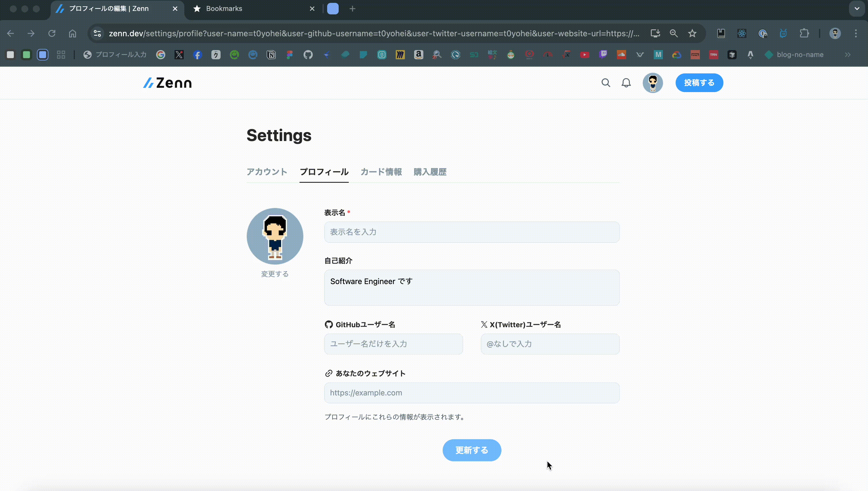Expand the bookmarks overflow chevron
This screenshot has height=491, width=868.
coord(848,55)
